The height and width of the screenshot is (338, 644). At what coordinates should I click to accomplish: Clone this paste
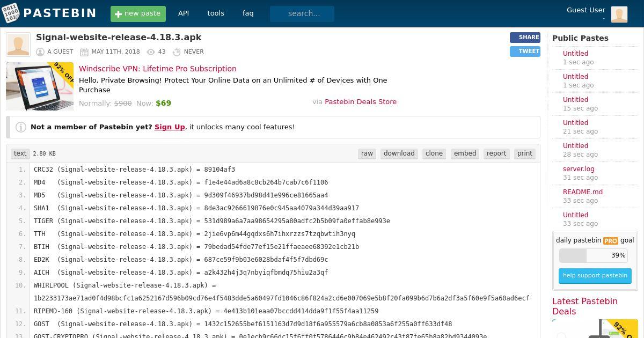click(434, 153)
